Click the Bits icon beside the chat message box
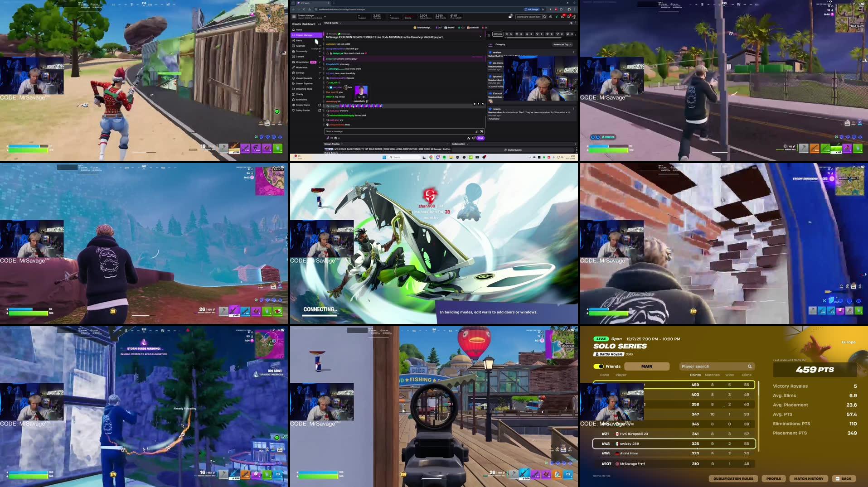This screenshot has width=868, height=487. click(477, 131)
